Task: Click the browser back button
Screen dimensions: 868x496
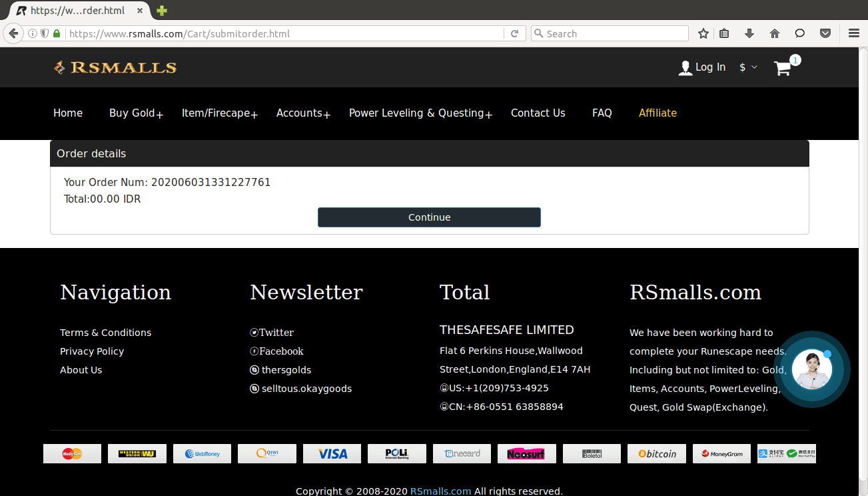Action: coord(13,33)
